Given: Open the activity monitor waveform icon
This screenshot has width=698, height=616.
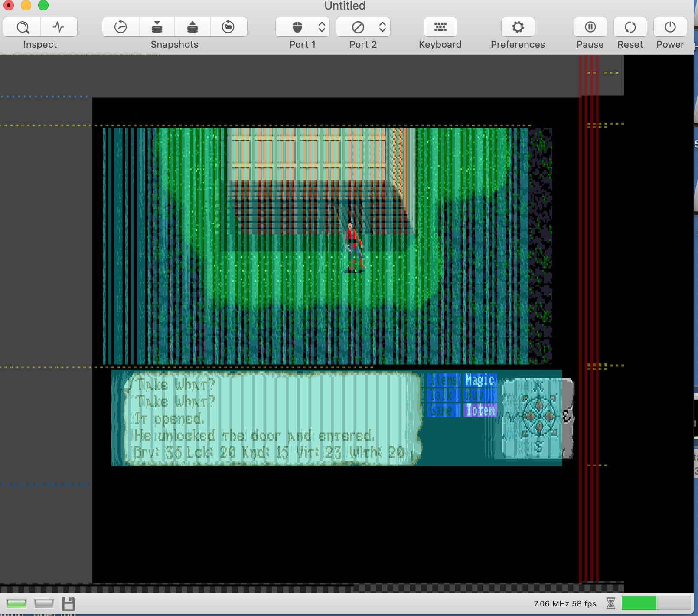Looking at the screenshot, I should click(59, 27).
